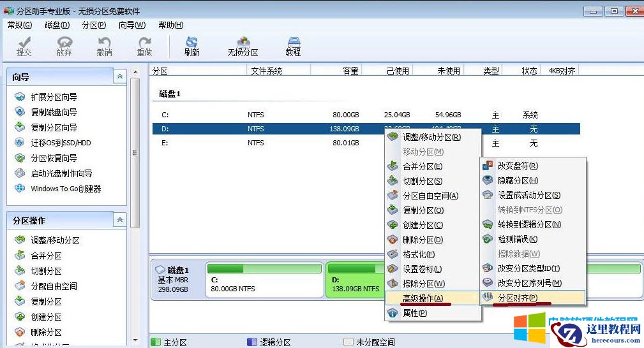The height and width of the screenshot is (348, 644).
Task: Choose 切割分区(S) in the context menu
Action: [433, 181]
